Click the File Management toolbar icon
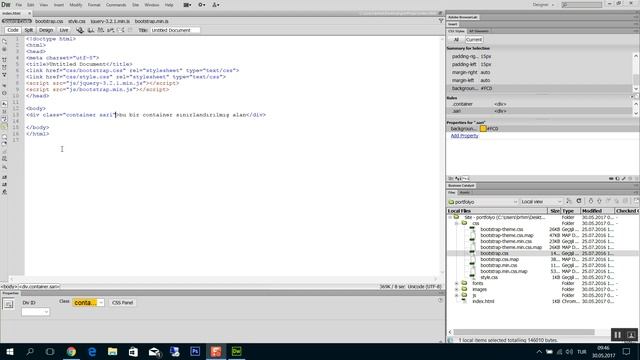This screenshot has width=640, height=360. (91, 30)
